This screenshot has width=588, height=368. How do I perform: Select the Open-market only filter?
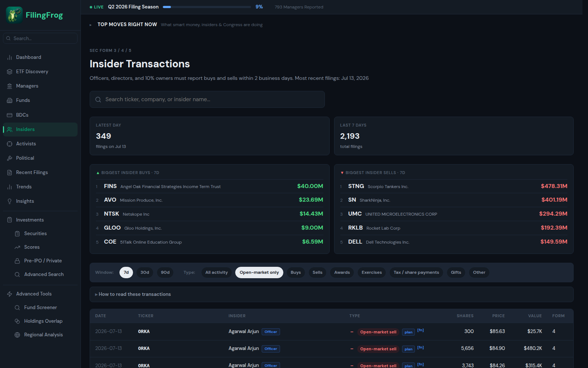pos(259,272)
